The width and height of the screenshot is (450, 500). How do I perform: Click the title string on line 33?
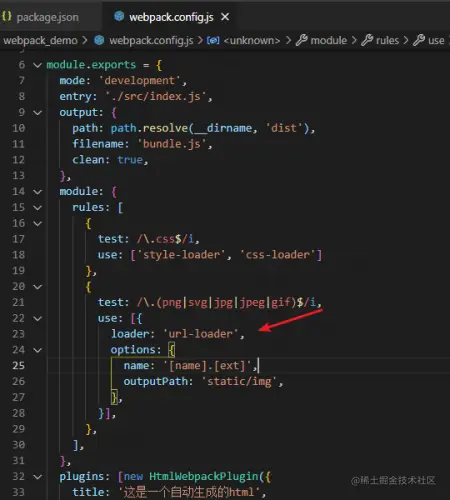(x=189, y=492)
